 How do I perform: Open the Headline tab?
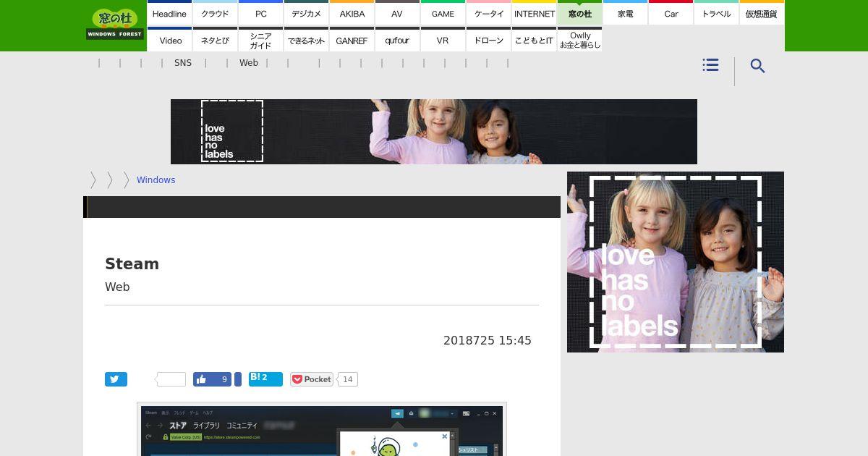[169, 13]
